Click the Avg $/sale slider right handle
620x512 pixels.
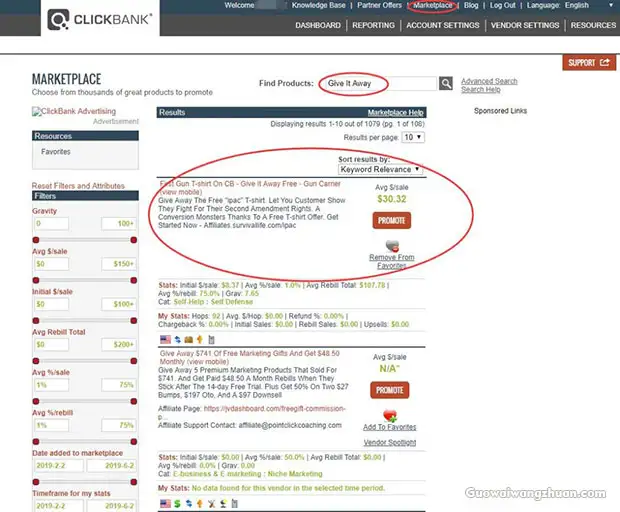[134, 280]
